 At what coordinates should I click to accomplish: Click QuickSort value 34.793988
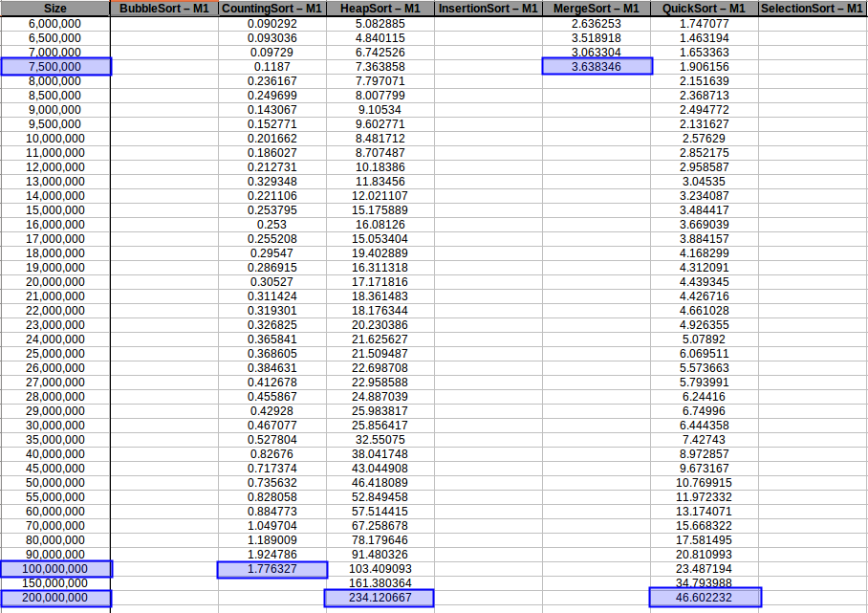click(705, 583)
